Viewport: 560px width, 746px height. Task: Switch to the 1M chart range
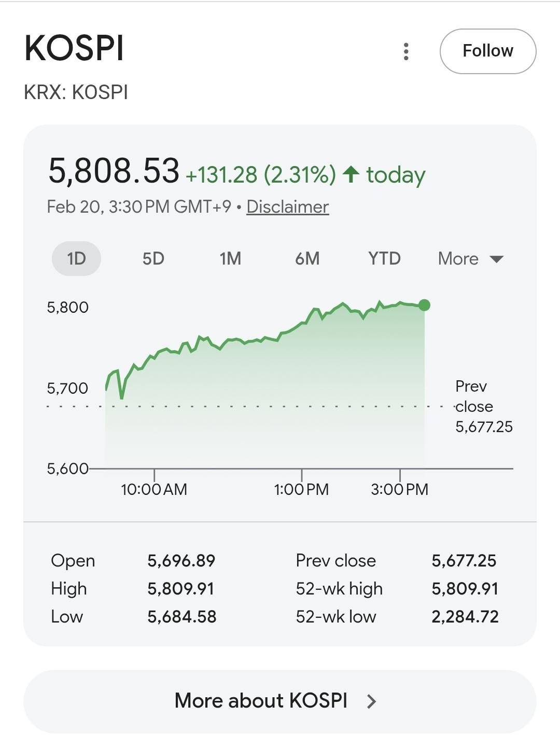[x=230, y=258]
